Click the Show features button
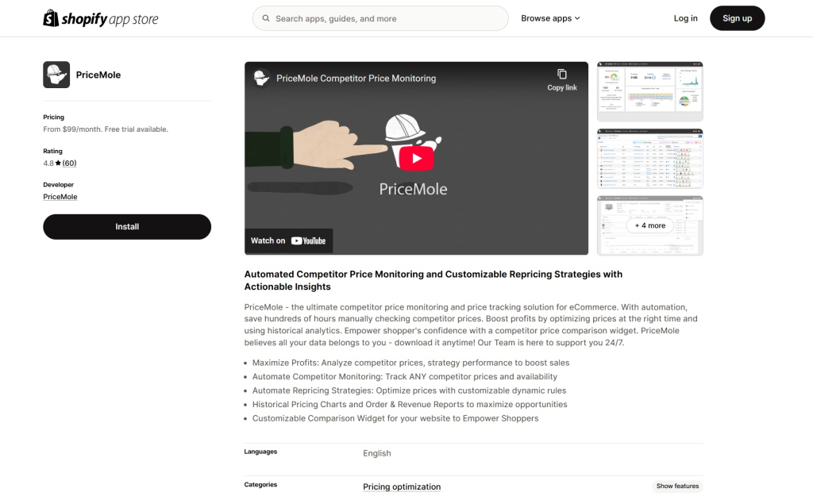 pyautogui.click(x=677, y=486)
